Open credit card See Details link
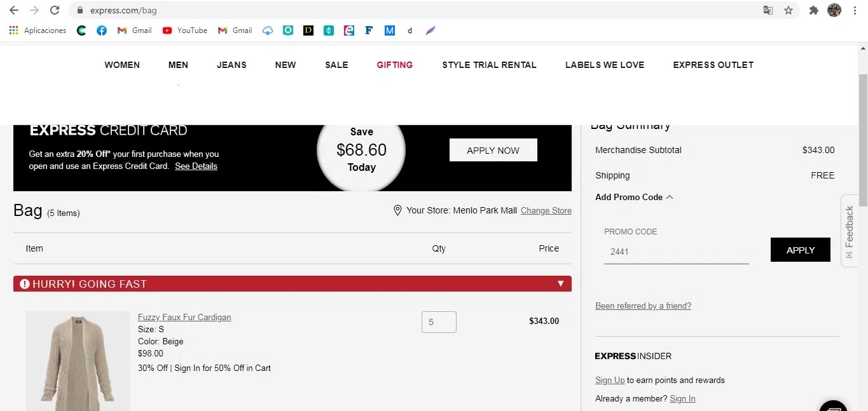 click(x=196, y=166)
